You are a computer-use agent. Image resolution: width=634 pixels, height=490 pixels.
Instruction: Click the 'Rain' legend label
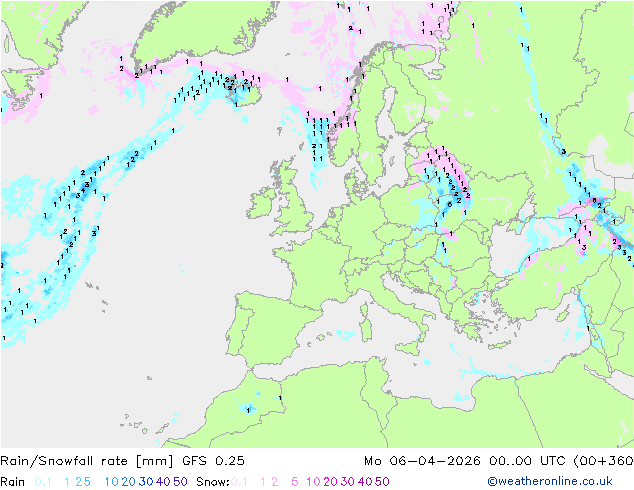pos(13,482)
